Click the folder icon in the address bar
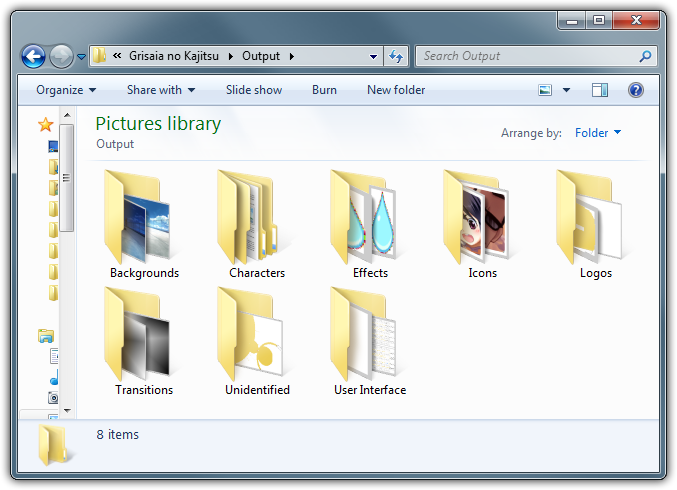This screenshot has width=677, height=490. coord(99,56)
